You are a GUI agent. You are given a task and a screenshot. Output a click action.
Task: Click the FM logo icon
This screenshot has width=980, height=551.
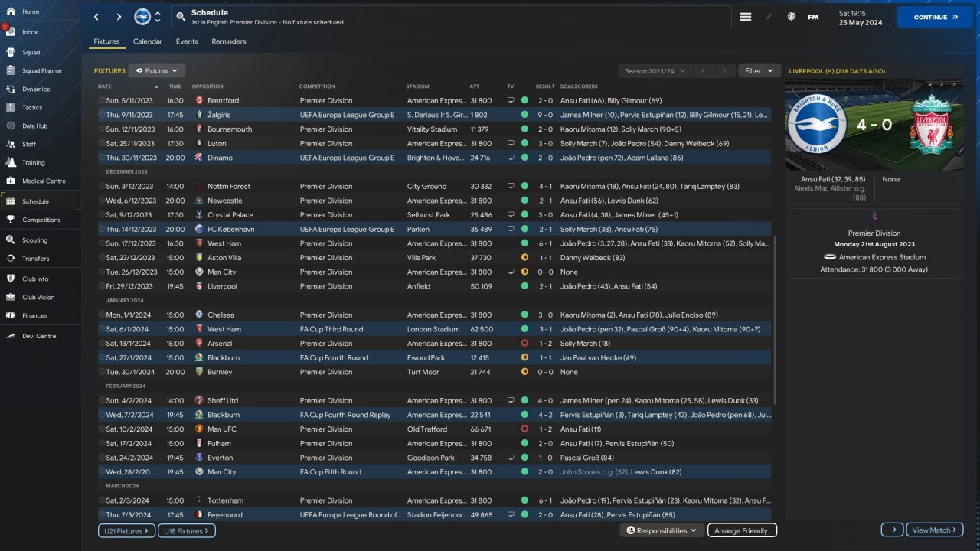pos(813,17)
